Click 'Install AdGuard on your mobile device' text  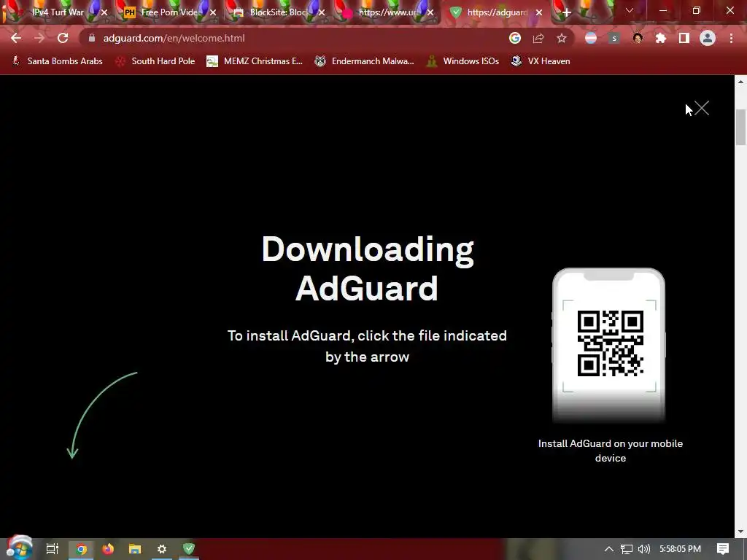tap(611, 451)
